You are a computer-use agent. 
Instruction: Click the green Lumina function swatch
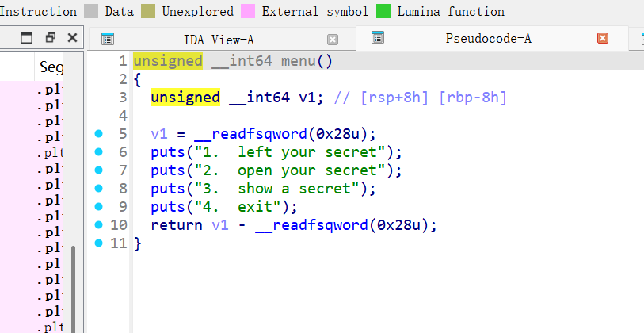pos(383,11)
